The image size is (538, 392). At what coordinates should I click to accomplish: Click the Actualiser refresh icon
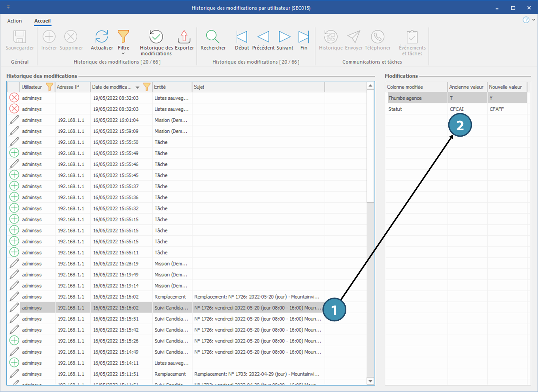click(x=102, y=37)
